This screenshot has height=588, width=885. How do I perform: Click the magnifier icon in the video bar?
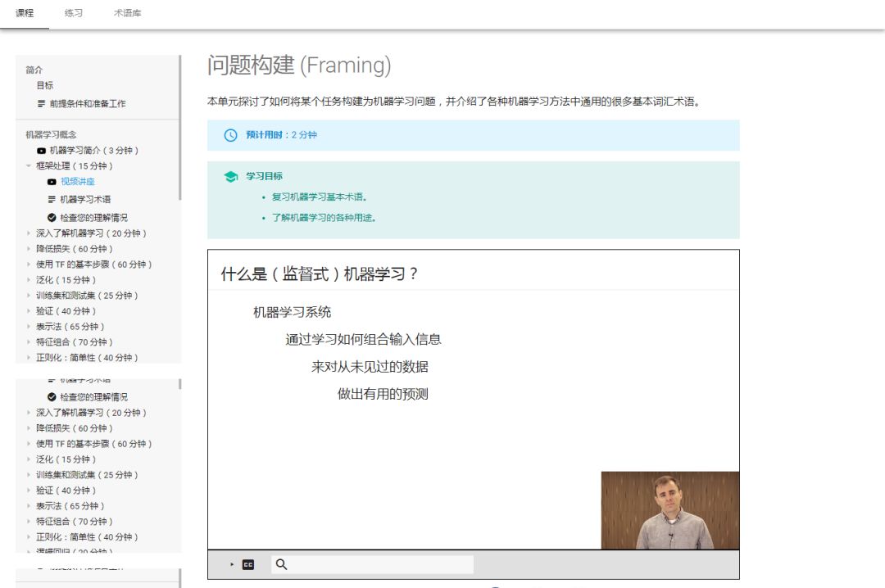[x=281, y=564]
